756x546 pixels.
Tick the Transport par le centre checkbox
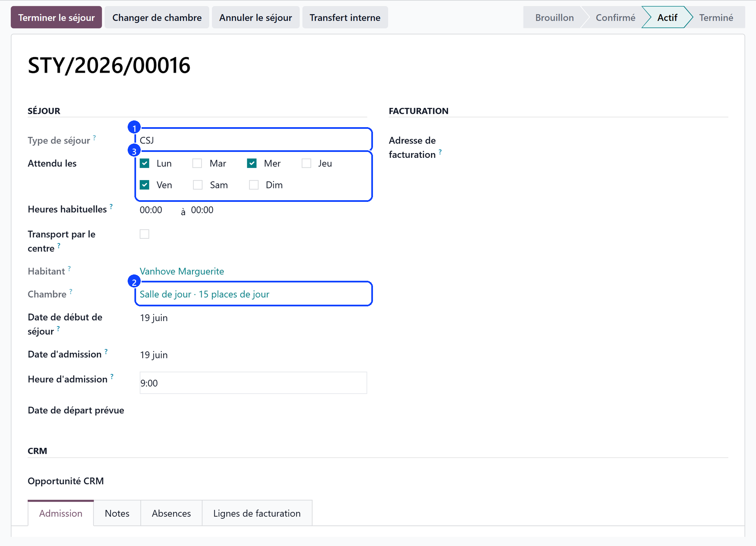click(144, 234)
